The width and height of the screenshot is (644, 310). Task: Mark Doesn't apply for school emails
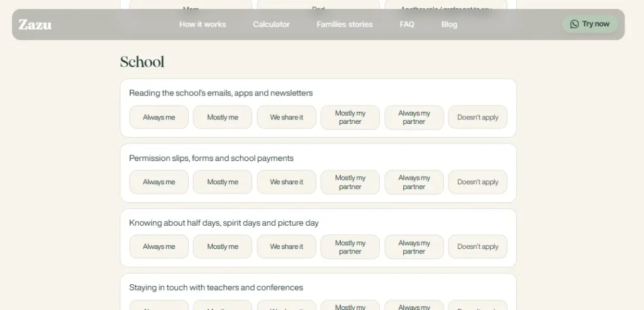click(x=478, y=117)
